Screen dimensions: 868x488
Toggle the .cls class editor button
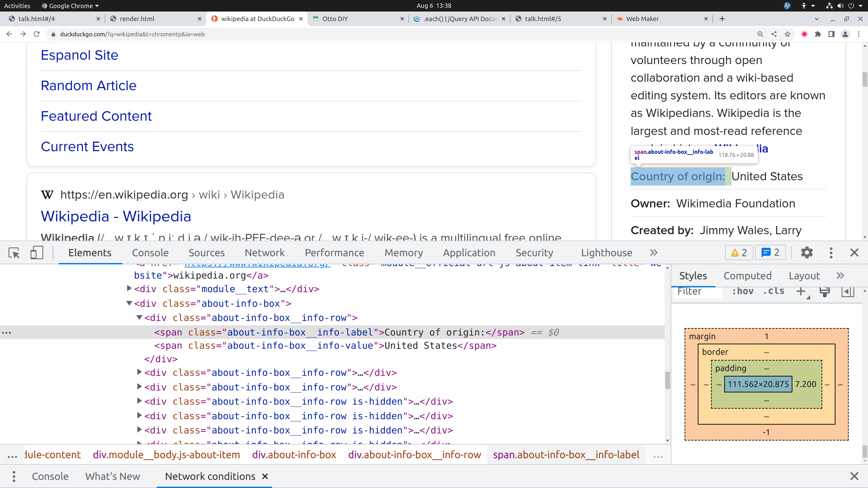pos(773,291)
